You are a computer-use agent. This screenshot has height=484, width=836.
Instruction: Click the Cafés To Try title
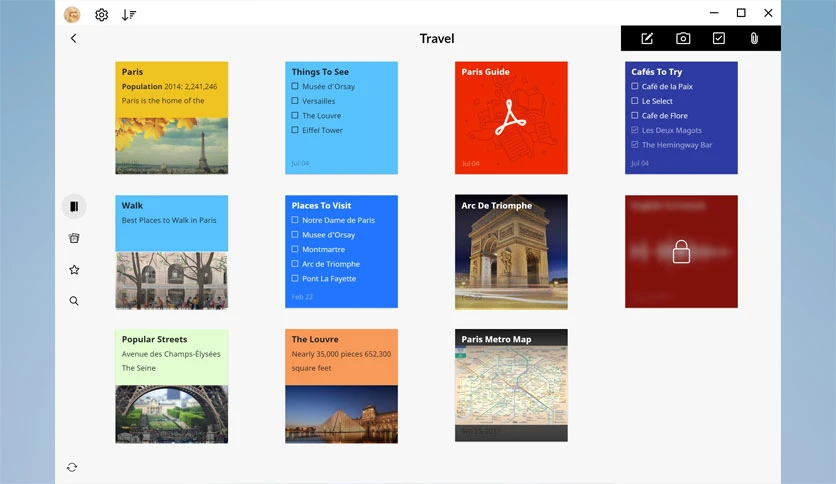tap(656, 71)
